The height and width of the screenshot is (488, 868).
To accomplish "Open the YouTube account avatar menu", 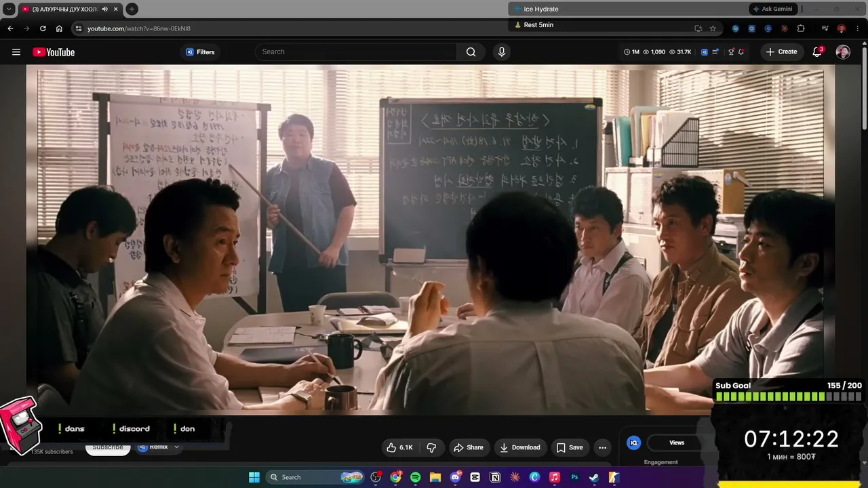I will click(x=843, y=52).
